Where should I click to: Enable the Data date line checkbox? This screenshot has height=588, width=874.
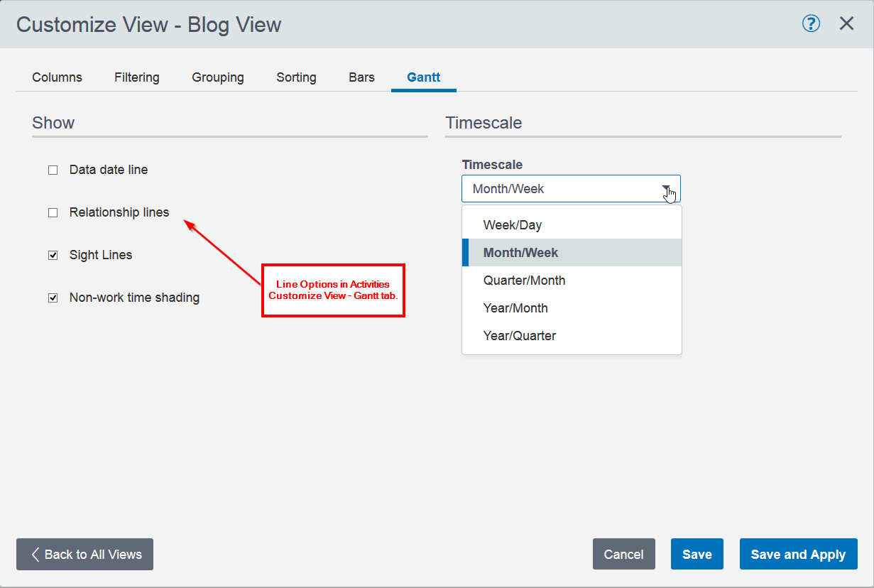coord(53,170)
